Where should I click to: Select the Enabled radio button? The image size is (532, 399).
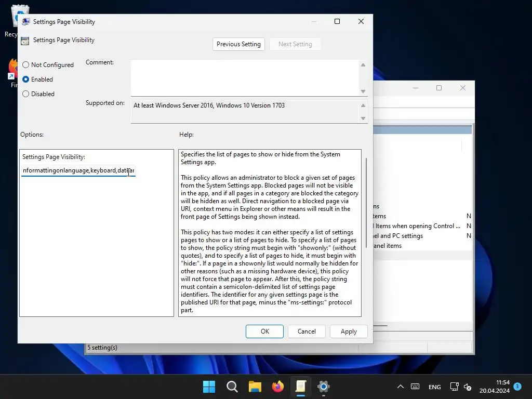(26, 79)
